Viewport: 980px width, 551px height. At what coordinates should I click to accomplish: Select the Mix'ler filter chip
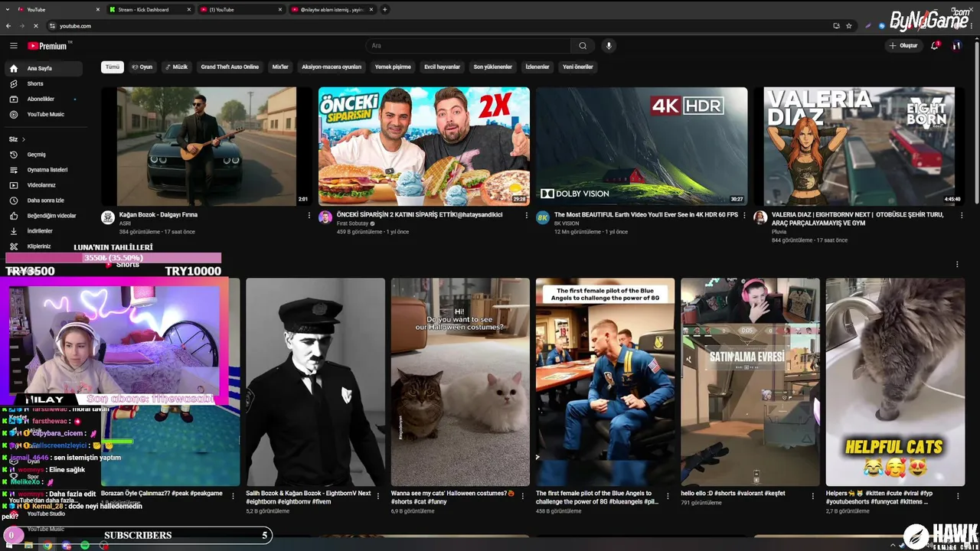point(280,67)
